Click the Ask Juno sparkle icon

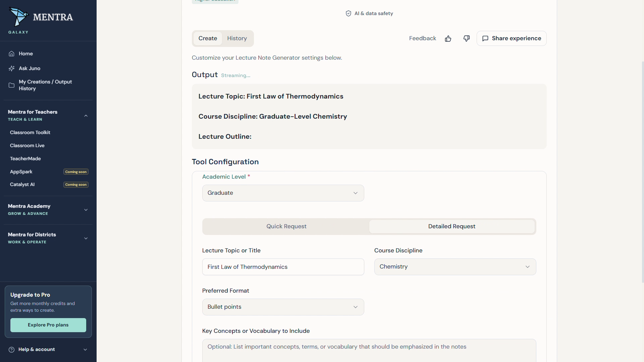pos(11,68)
